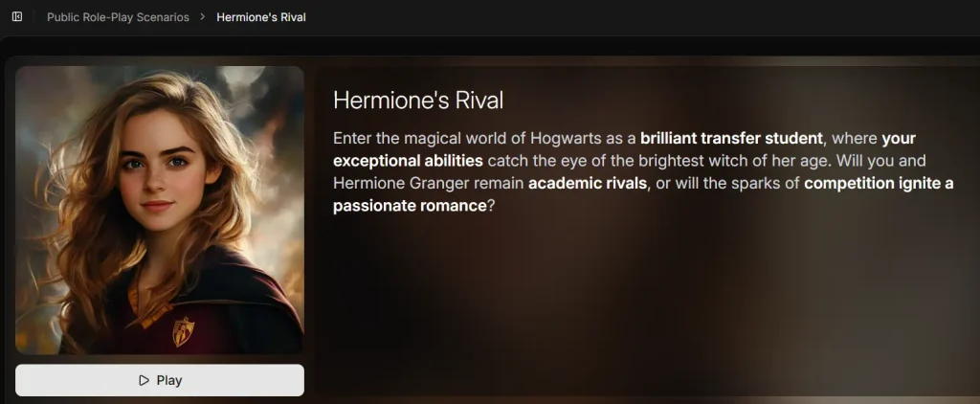Click the Hermione's Rival title heading
The height and width of the screenshot is (404, 980).
point(418,101)
